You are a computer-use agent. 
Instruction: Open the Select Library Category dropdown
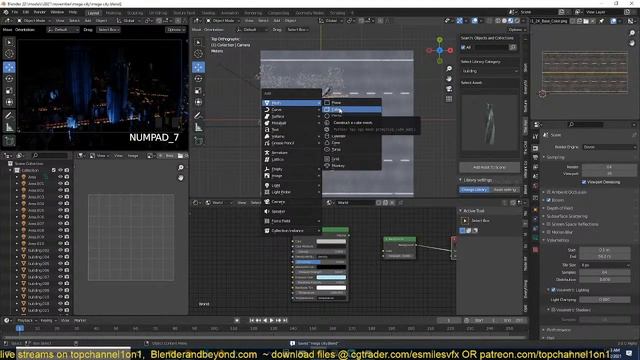coord(489,71)
